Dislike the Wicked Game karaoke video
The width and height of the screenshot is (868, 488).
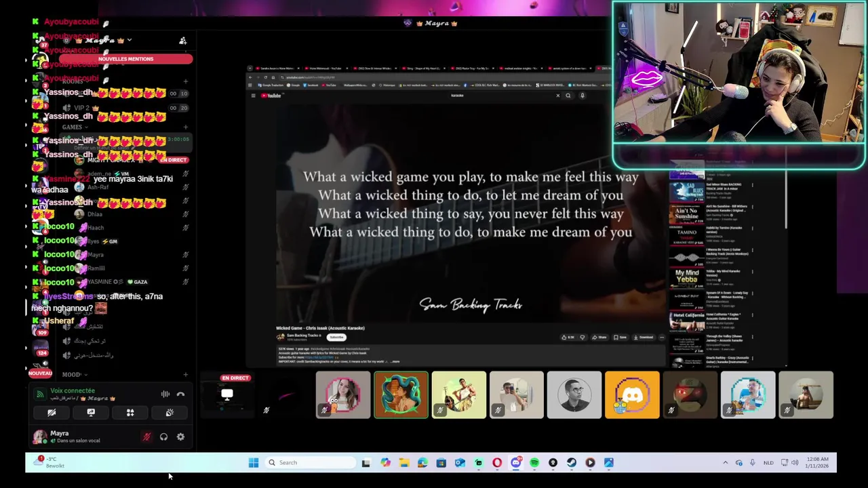pos(582,337)
